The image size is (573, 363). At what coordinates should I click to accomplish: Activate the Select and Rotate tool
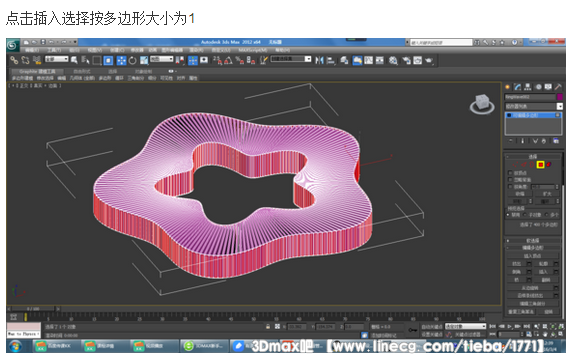tap(132, 60)
